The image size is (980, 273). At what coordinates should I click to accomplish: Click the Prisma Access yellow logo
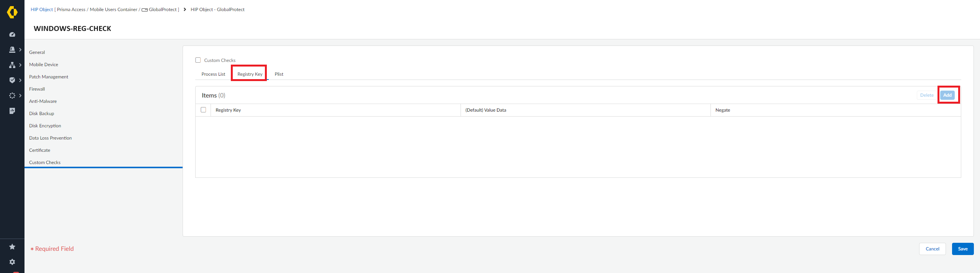point(12,12)
